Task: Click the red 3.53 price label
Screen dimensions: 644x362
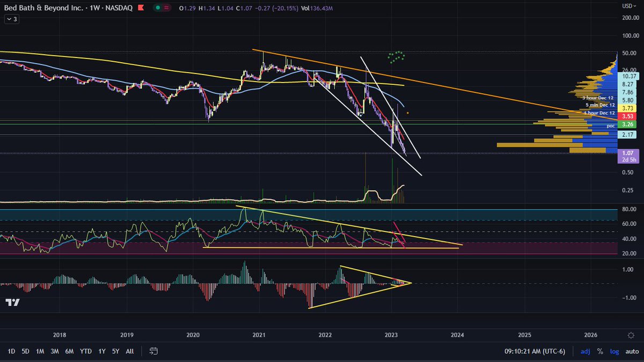Action: coord(626,116)
